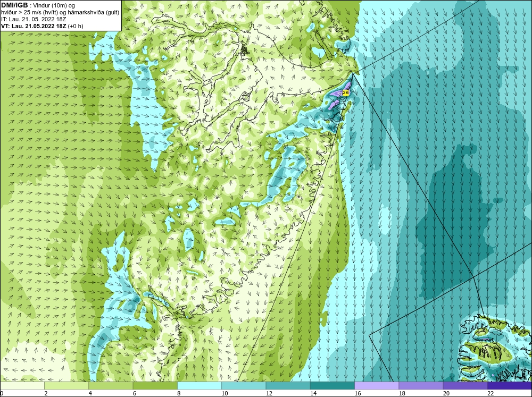532x397 pixels.
Task: Select the 10–12 m/s turquoise legend swatch
Action: 244,386
